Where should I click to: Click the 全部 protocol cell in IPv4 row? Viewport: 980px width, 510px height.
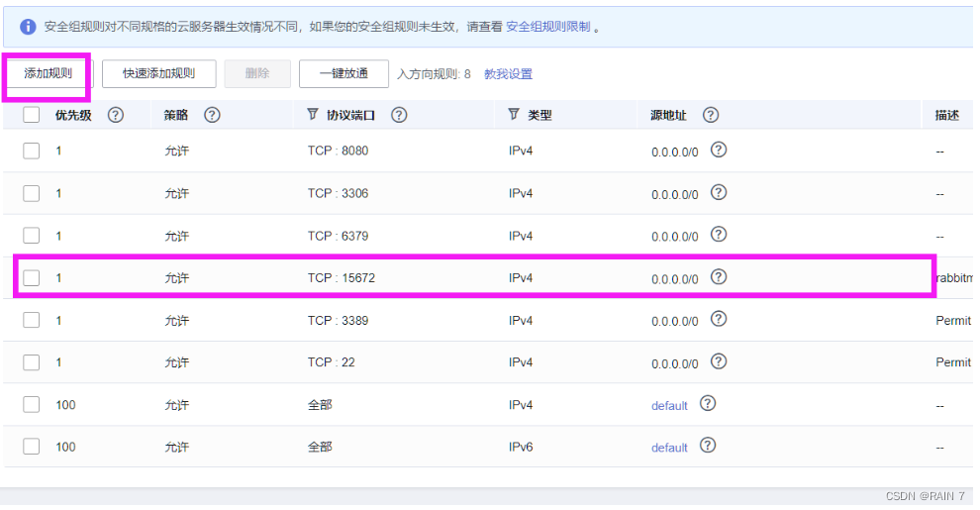point(320,405)
